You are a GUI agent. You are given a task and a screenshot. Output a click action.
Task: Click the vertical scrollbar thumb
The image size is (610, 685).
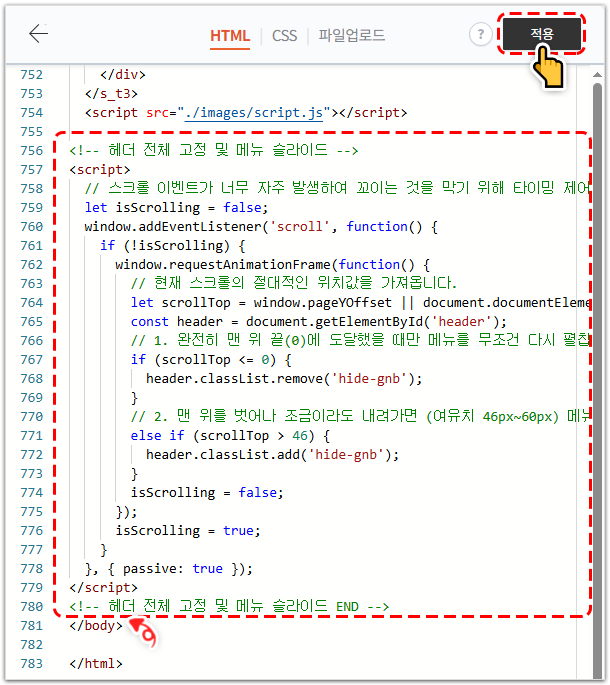597,380
